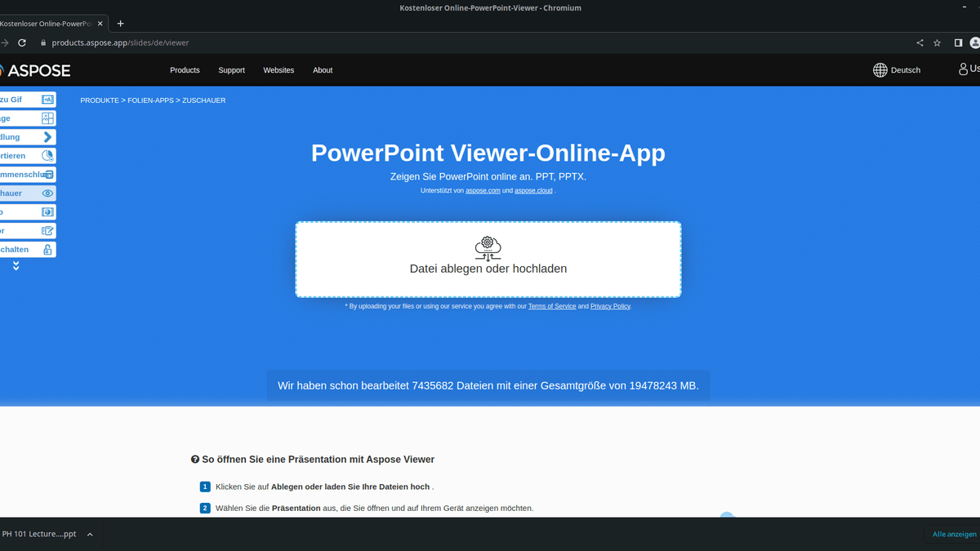Open the Konvertieren tool with clock icon
This screenshot has height=551, width=980.
coord(47,155)
